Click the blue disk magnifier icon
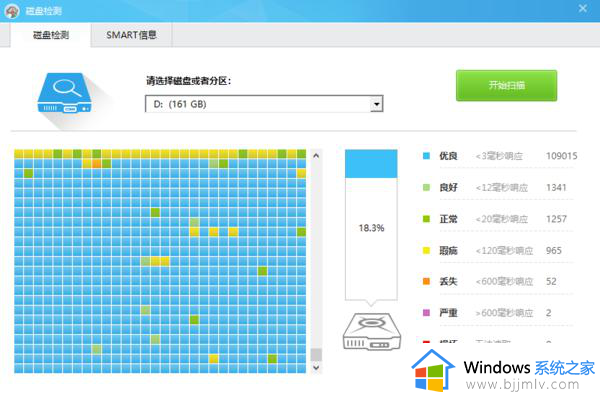600x398 pixels. point(65,93)
